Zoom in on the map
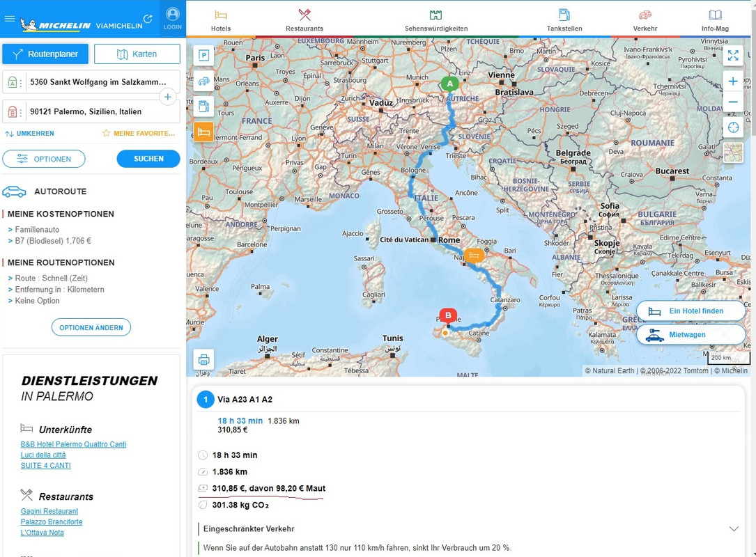This screenshot has height=557, width=756. pos(733,81)
